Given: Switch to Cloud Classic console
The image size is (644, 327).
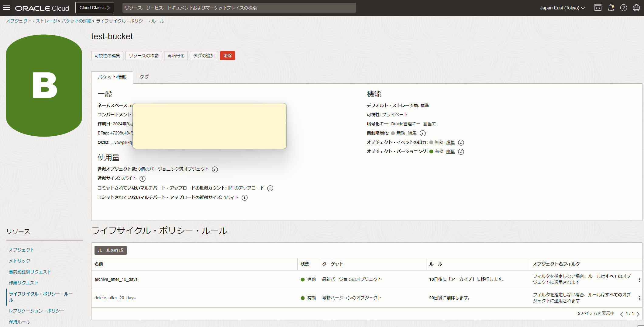Looking at the screenshot, I should pyautogui.click(x=95, y=8).
